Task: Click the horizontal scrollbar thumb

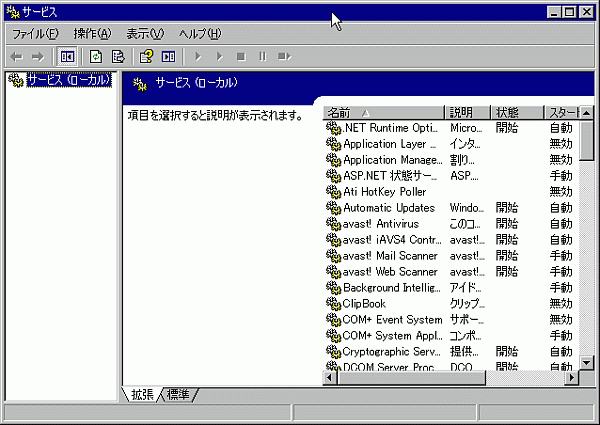Action: (x=411, y=378)
